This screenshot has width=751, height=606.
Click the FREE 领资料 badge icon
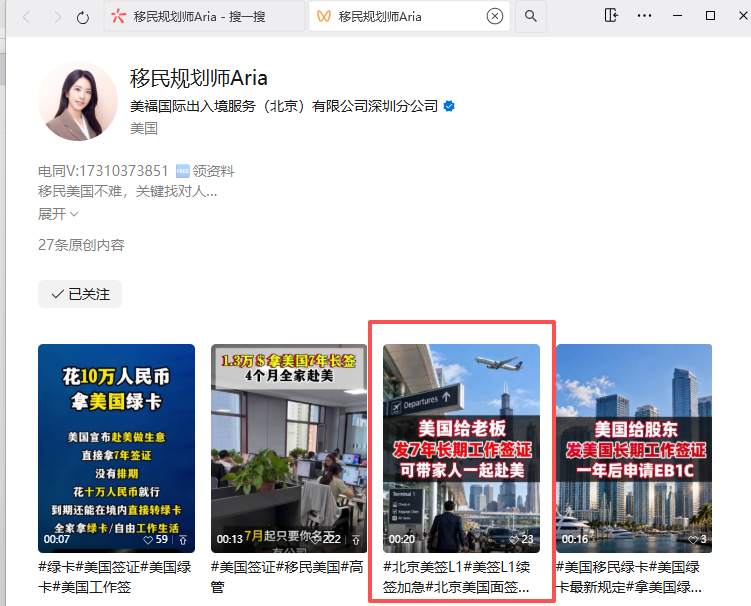(182, 171)
